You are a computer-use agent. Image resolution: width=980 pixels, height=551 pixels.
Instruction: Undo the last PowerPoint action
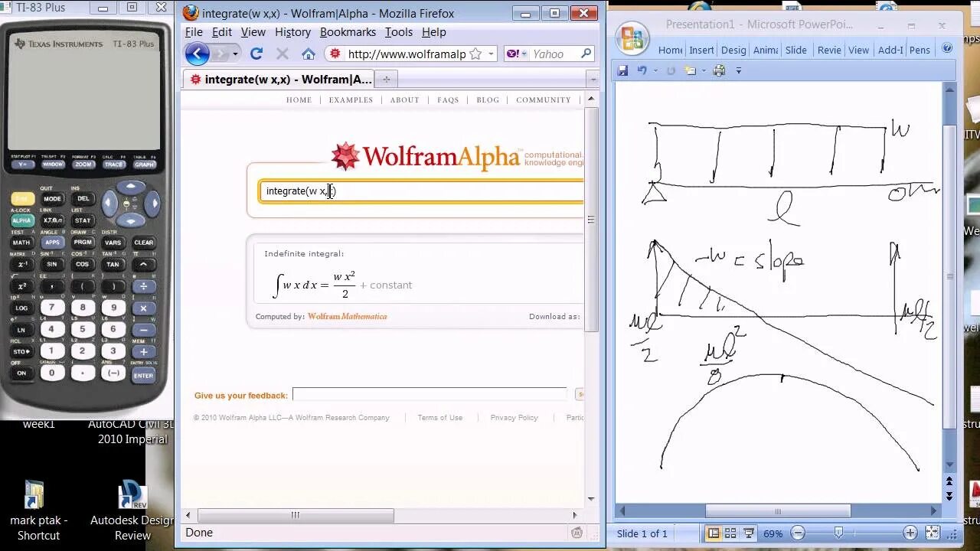pyautogui.click(x=642, y=70)
